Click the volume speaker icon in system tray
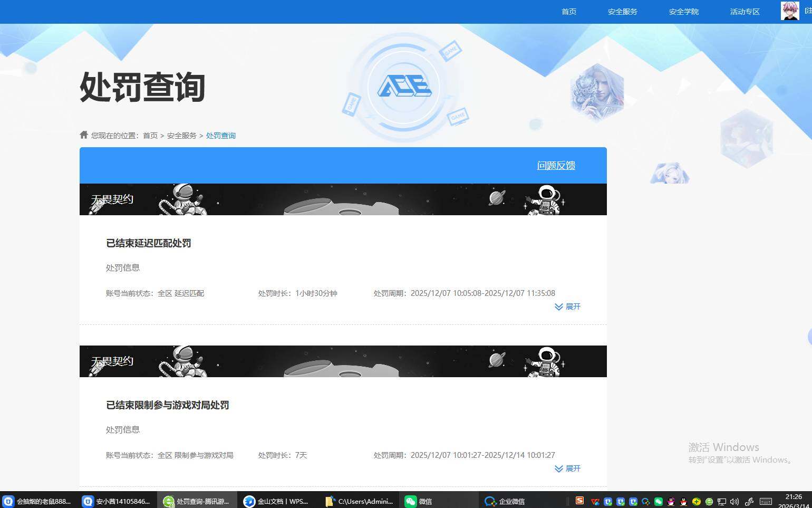The image size is (812, 508). pyautogui.click(x=734, y=502)
